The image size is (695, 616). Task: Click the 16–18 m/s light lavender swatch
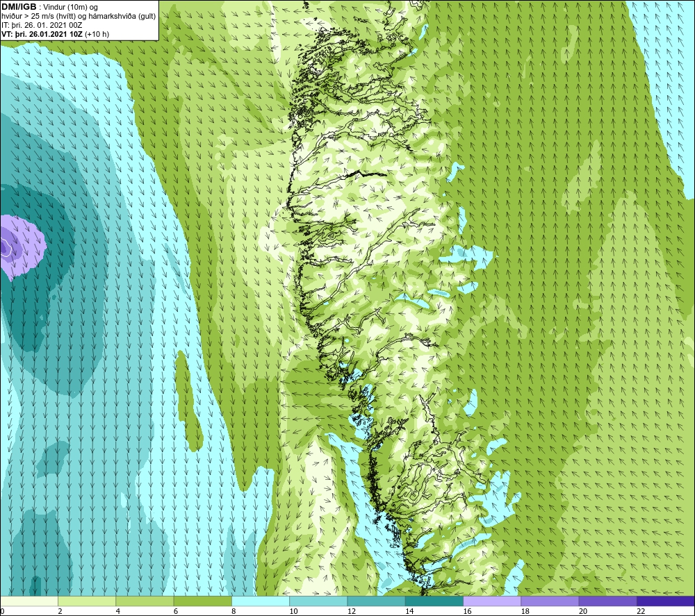(x=492, y=601)
